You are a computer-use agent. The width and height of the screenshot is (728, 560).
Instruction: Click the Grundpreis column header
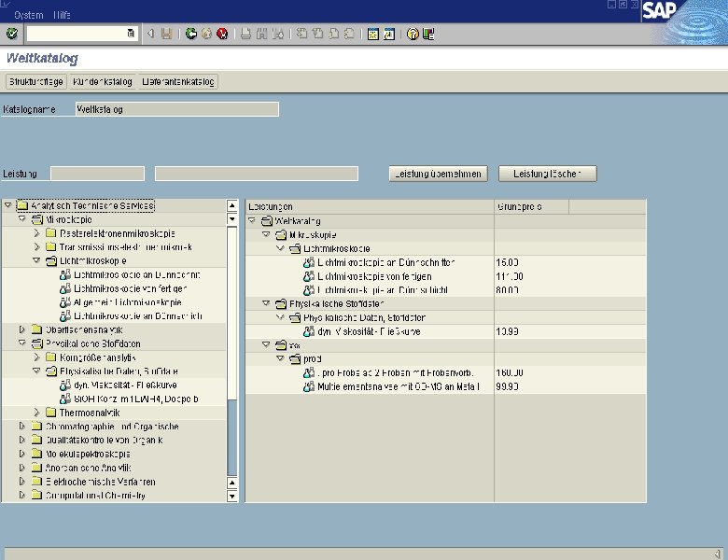tap(531, 206)
